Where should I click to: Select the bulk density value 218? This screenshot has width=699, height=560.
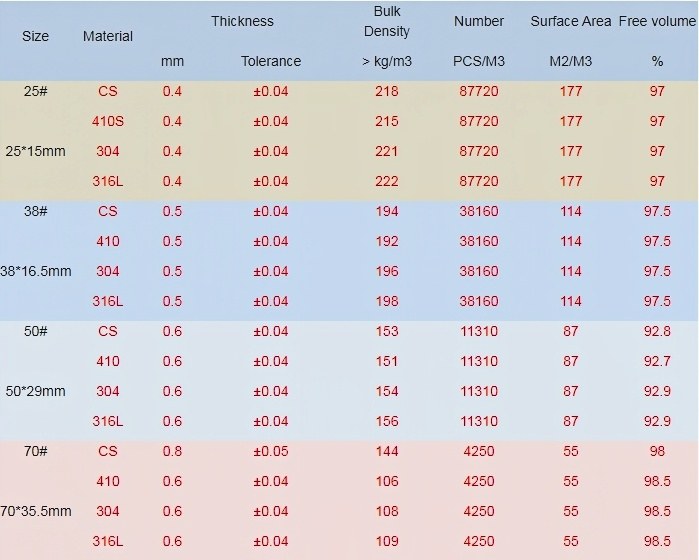tap(387, 91)
